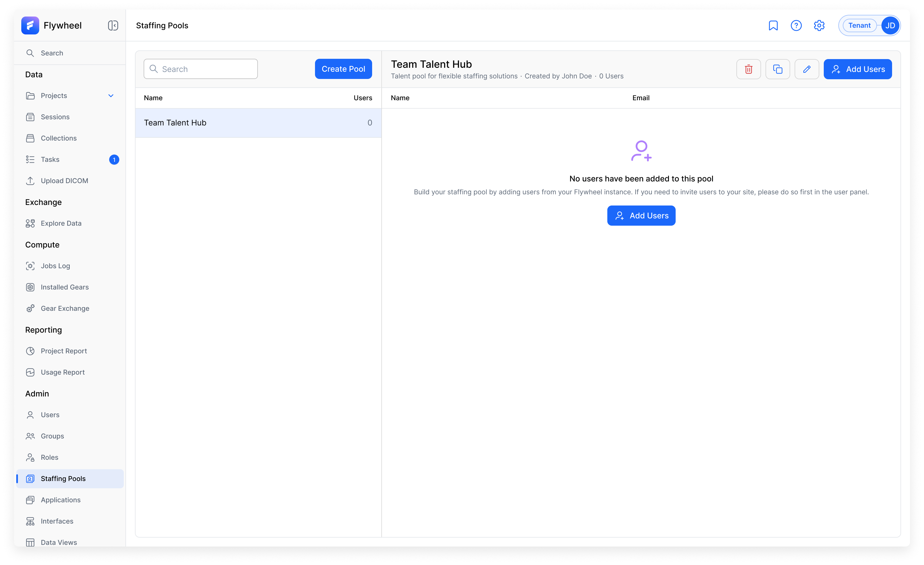Open the bookmark icon in header
This screenshot has height=565, width=924.
click(773, 25)
